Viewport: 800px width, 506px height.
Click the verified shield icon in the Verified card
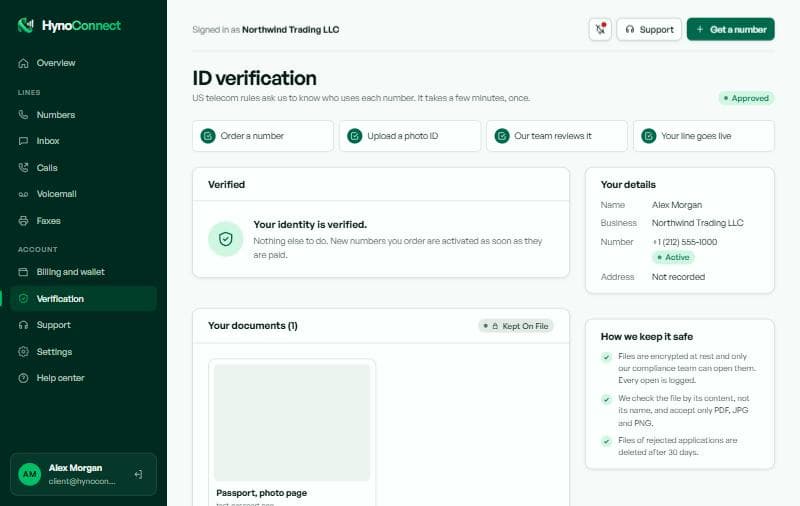coord(226,239)
